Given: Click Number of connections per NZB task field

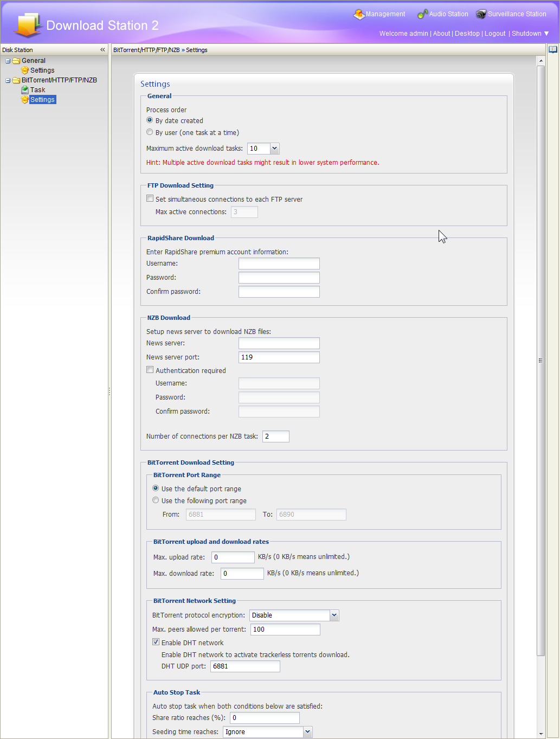Looking at the screenshot, I should coord(276,436).
